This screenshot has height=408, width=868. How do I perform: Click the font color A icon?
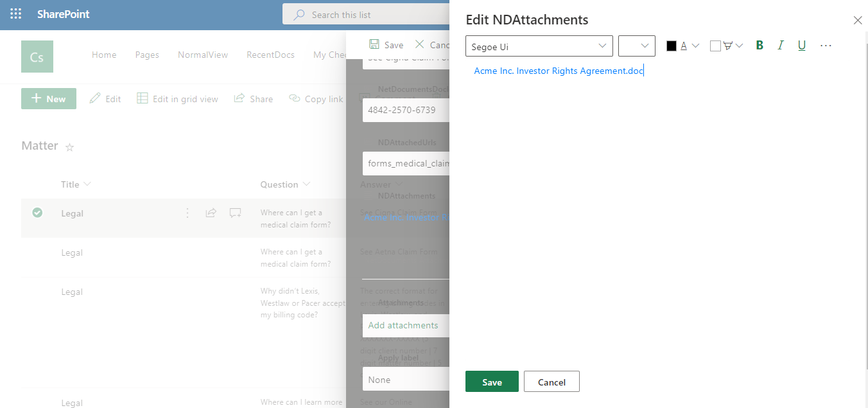pyautogui.click(x=684, y=46)
